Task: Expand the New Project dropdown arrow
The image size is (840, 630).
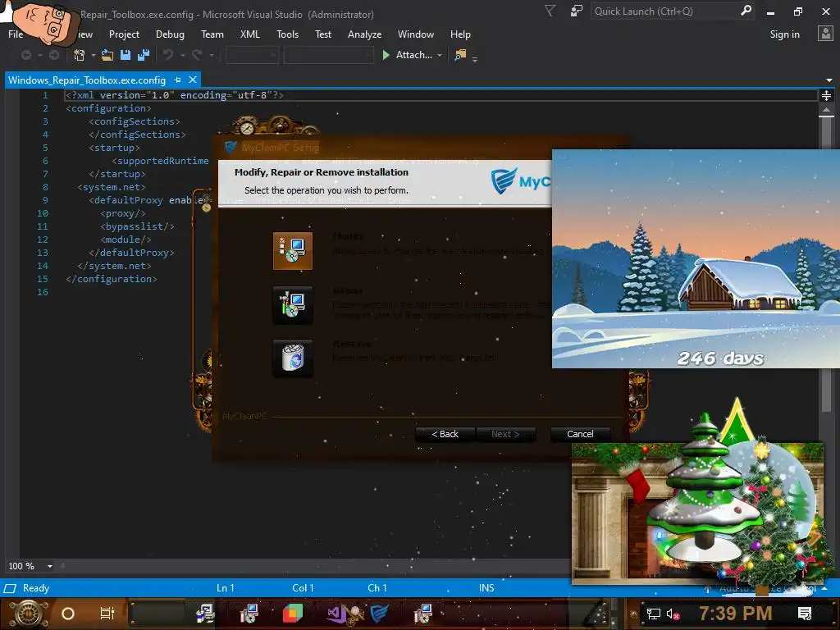Action: (94, 55)
